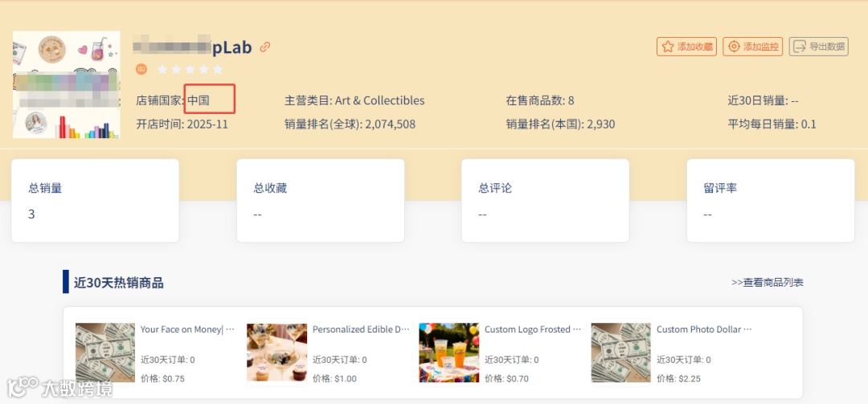Open Personalized Edible cupcake product thumbnail

276,353
